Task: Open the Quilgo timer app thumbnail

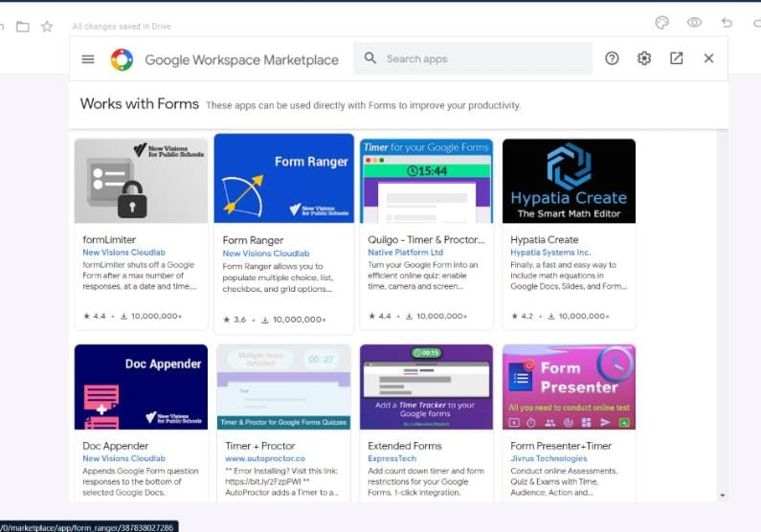Action: (x=426, y=181)
